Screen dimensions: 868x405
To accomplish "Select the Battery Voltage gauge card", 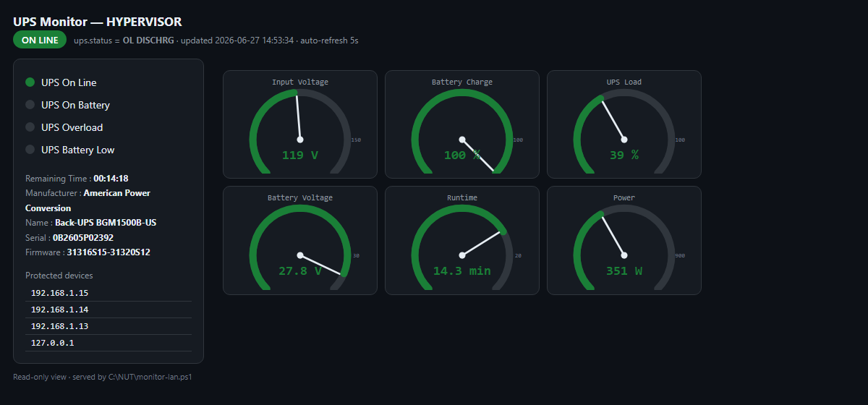I will coord(300,240).
